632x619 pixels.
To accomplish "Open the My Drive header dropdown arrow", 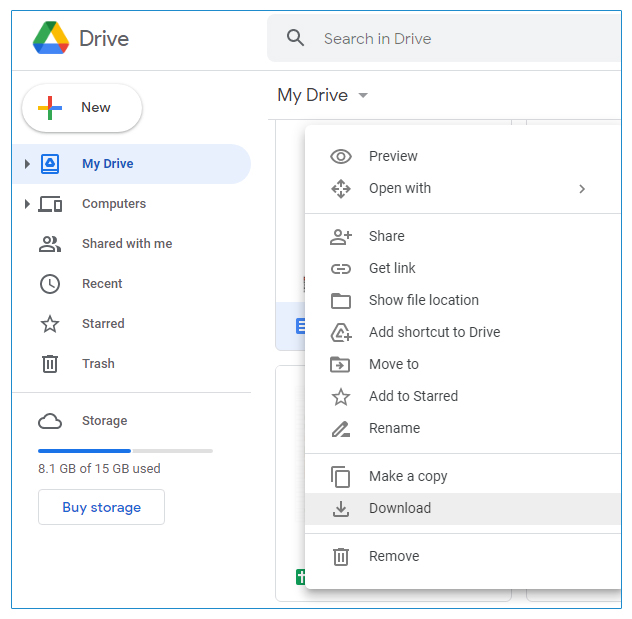I will click(363, 96).
